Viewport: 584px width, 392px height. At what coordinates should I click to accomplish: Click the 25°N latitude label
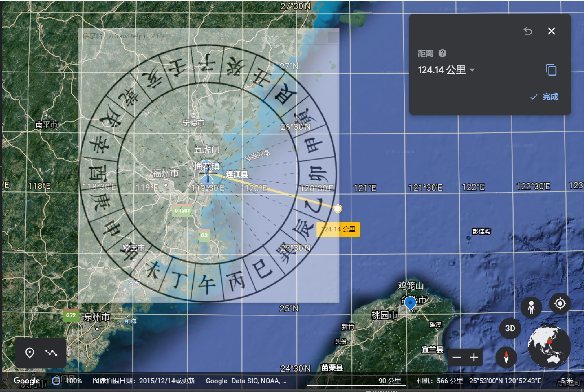tap(289, 308)
